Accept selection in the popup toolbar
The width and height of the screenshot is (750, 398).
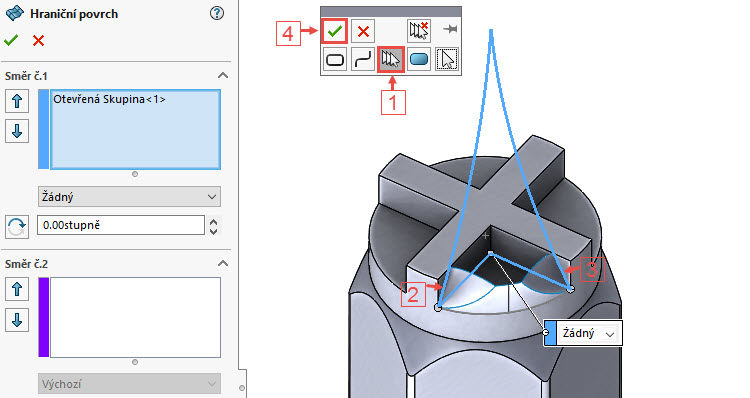coord(335,32)
